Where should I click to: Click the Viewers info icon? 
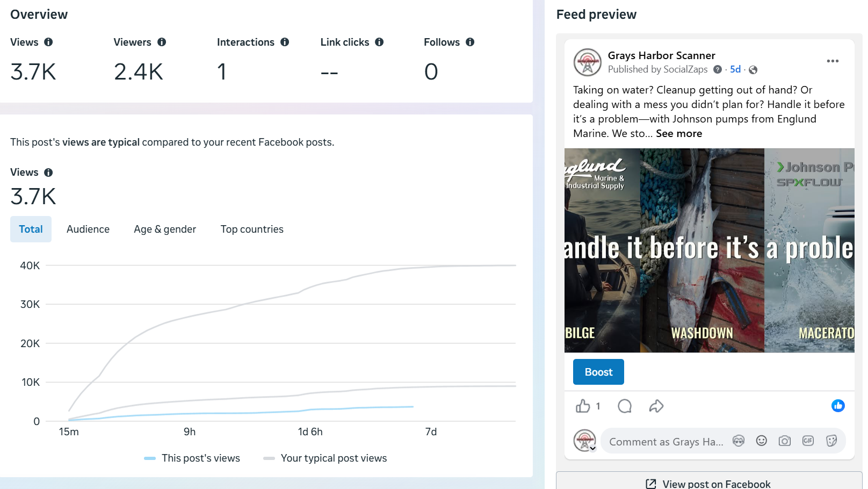pyautogui.click(x=162, y=42)
